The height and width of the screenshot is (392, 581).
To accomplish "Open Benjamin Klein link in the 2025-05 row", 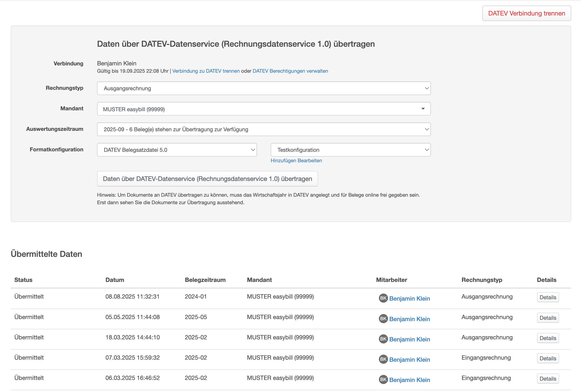I will pos(409,319).
